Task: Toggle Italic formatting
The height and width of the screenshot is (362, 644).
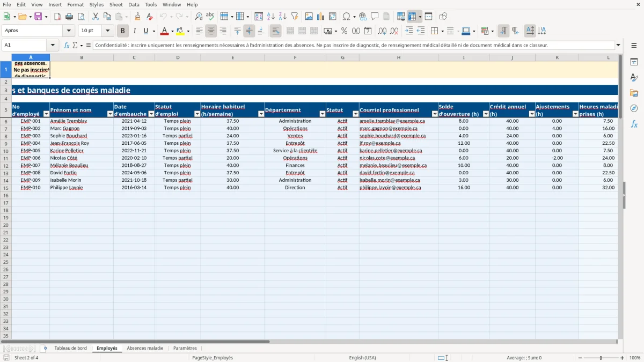Action: click(134, 31)
